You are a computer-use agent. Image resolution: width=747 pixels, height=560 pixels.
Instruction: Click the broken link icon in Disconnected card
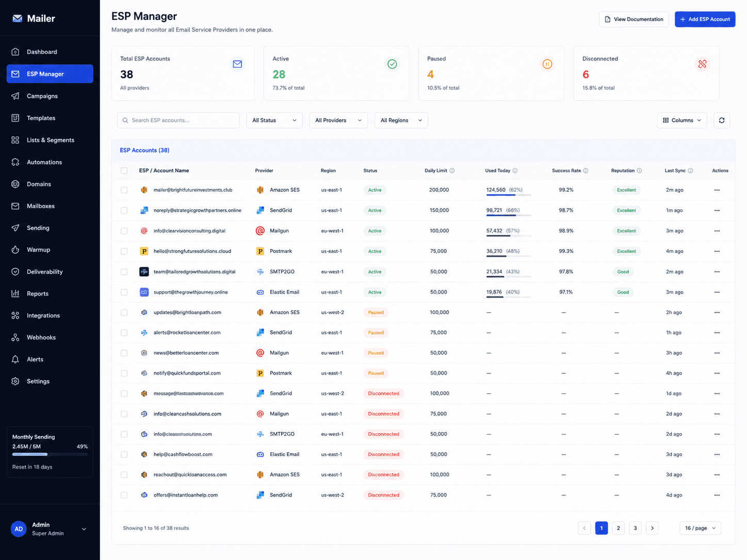pos(702,64)
